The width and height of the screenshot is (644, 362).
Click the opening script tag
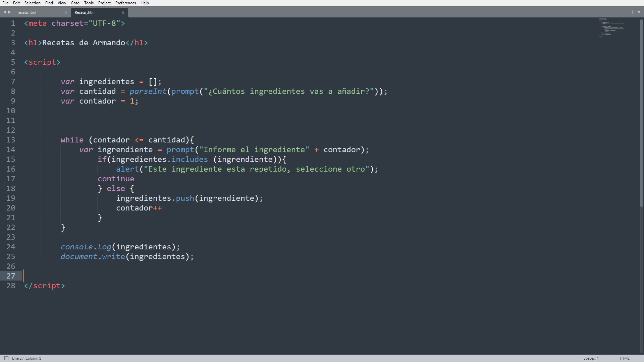(x=42, y=62)
